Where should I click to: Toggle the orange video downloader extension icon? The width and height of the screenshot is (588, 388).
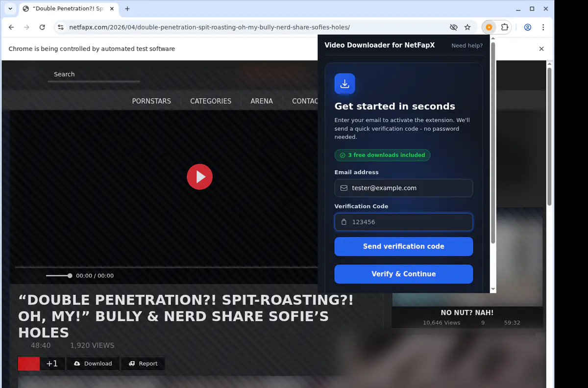point(489,27)
